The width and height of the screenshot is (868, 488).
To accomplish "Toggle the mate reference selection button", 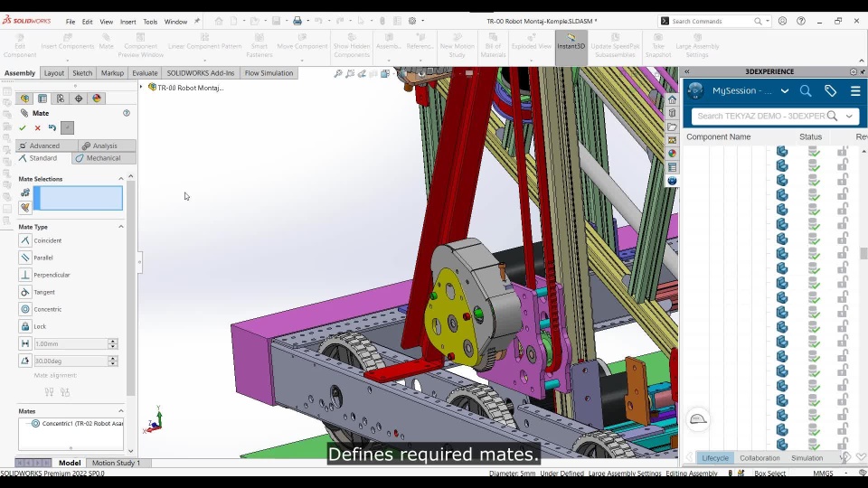I will coord(25,192).
